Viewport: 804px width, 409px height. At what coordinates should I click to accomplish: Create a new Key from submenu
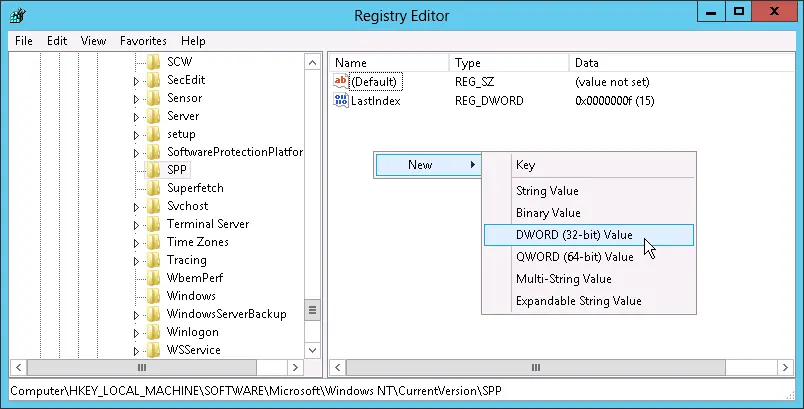point(589,165)
